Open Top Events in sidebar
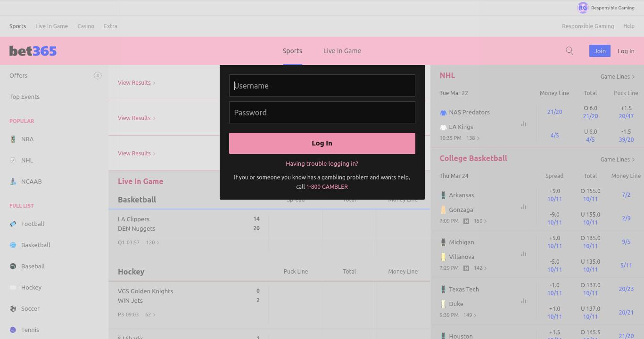Viewport: 644px width, 339px height. click(x=25, y=97)
